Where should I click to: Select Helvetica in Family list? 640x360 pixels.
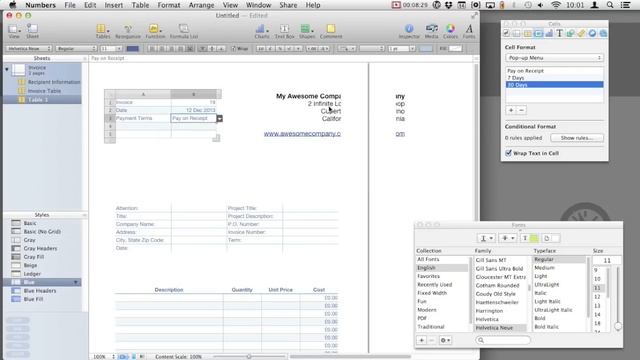(x=487, y=319)
